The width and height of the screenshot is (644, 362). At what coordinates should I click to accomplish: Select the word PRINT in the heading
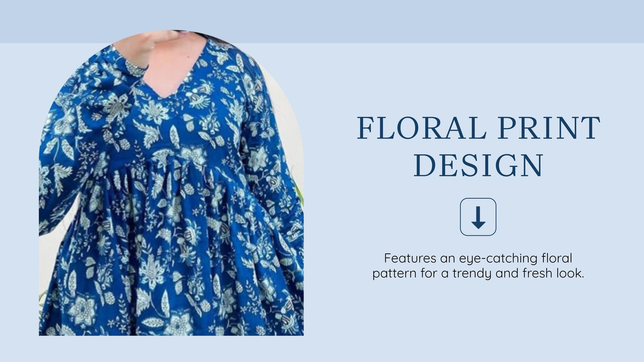[549, 128]
